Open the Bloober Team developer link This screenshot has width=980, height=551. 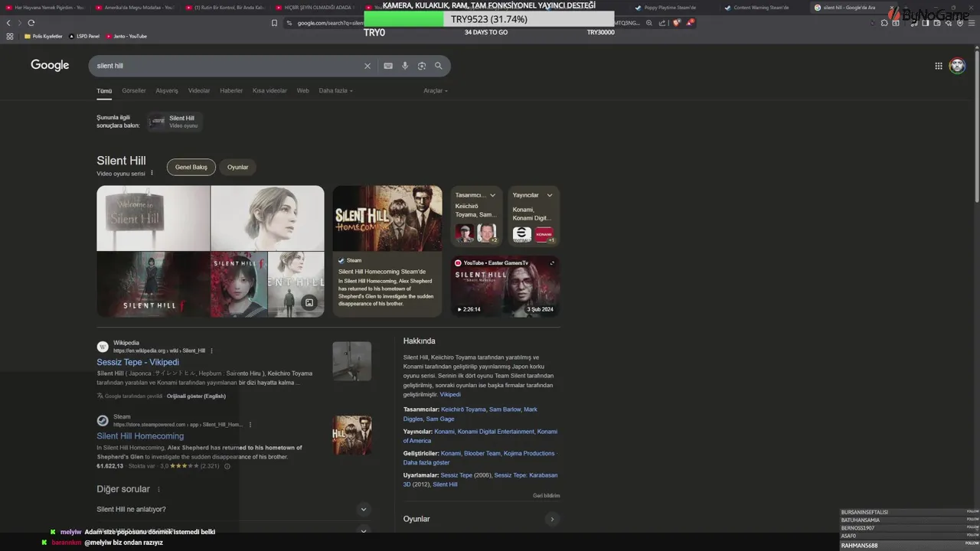click(482, 453)
